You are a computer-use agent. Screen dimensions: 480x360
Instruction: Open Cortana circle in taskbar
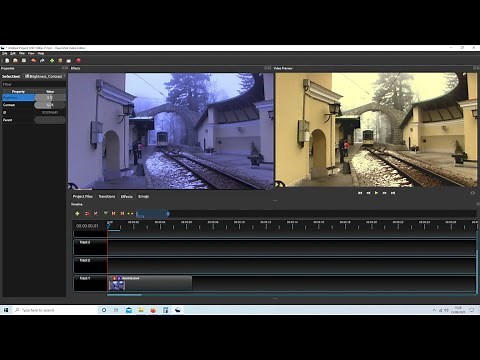(104, 310)
